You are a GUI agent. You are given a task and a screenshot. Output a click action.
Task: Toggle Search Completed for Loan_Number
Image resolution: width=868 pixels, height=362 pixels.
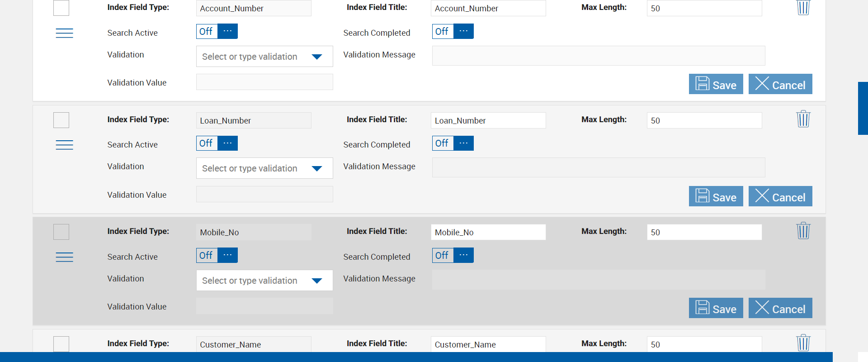(x=453, y=143)
